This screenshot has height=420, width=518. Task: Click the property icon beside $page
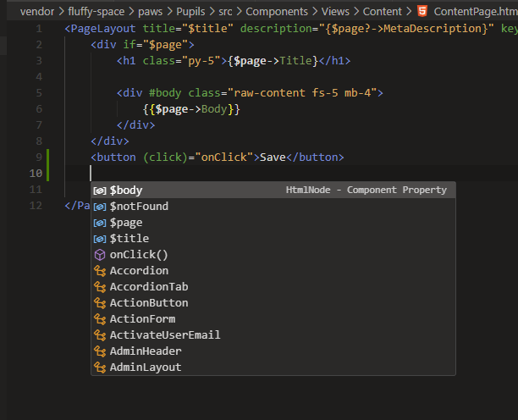coord(100,223)
